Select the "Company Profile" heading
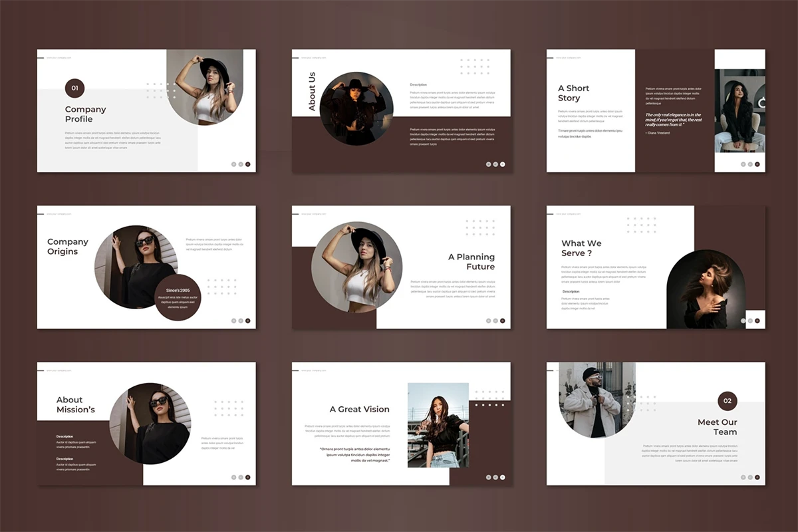Screen dimensions: 798x532 85,114
